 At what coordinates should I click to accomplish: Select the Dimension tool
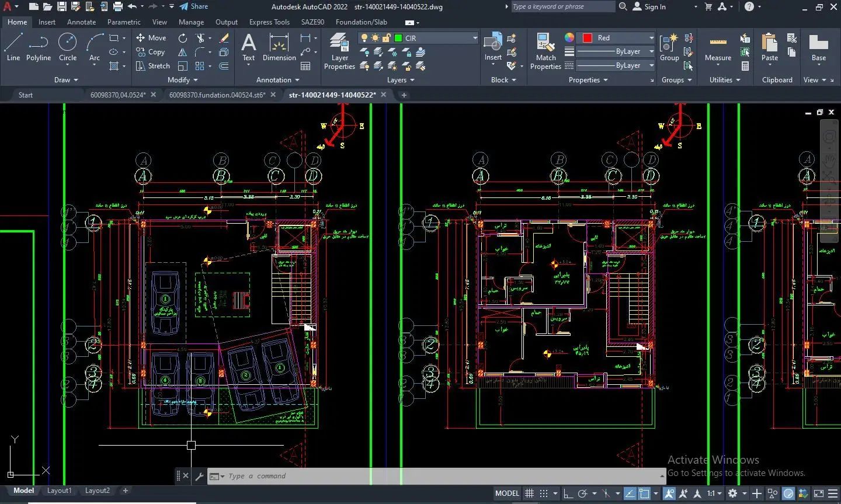coord(279,47)
